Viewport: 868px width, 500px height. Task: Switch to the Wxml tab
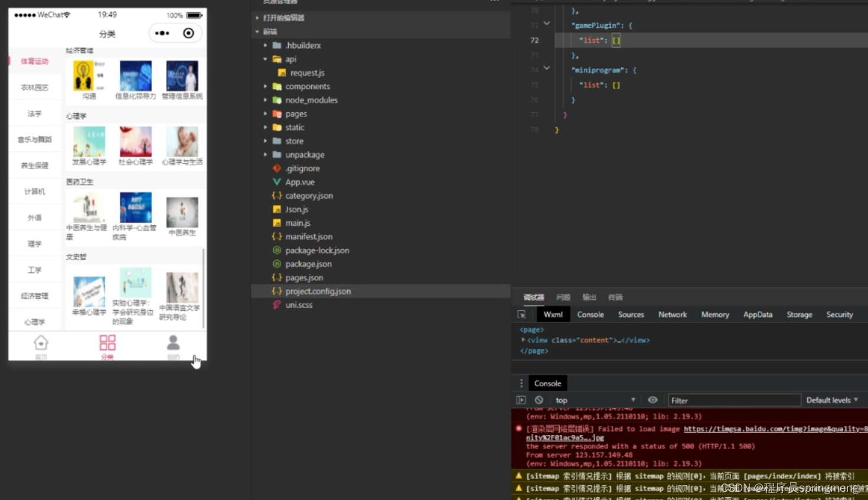[x=553, y=314]
